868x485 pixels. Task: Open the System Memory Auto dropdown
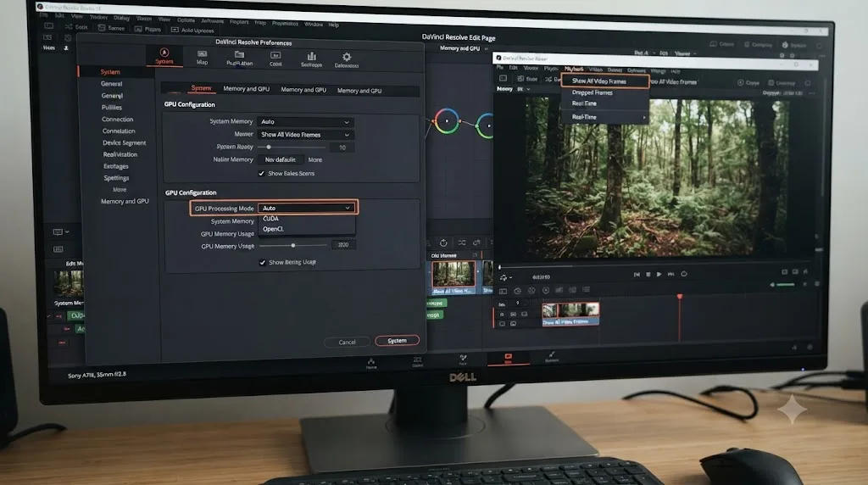(305, 122)
